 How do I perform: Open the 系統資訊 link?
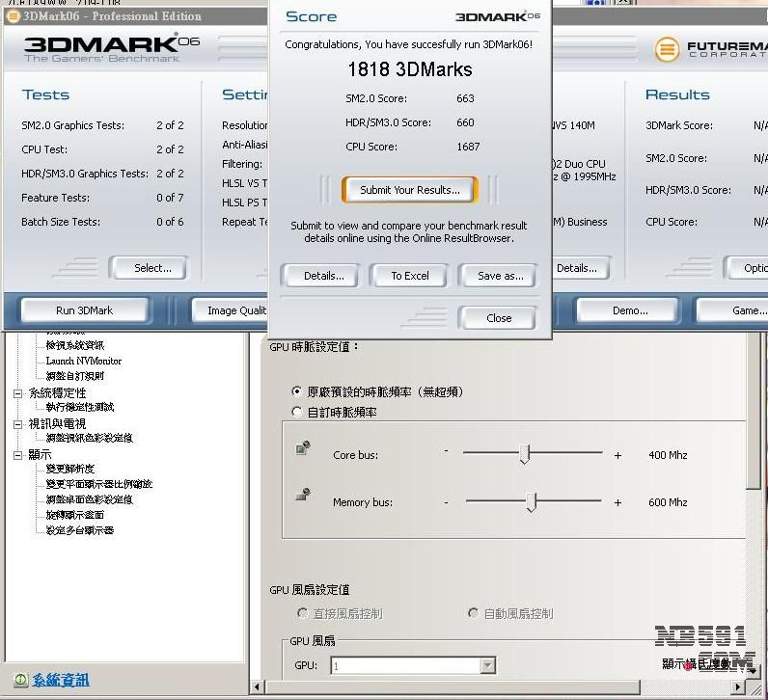coord(61,680)
